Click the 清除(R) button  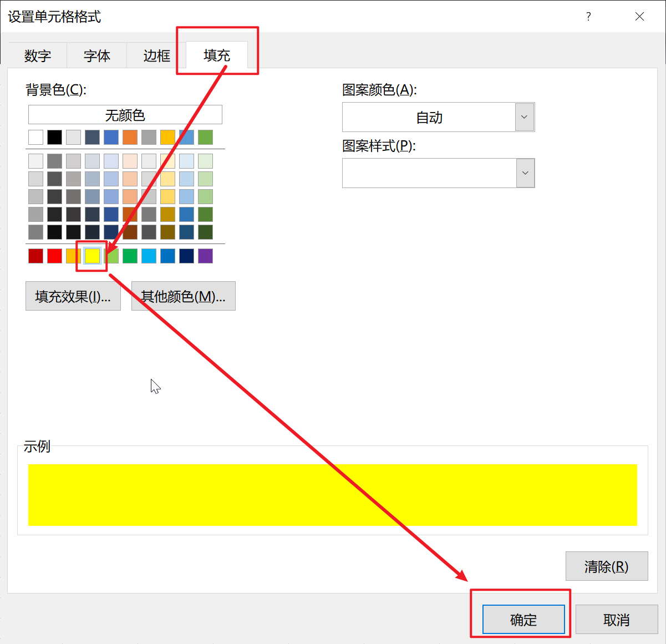tap(607, 566)
